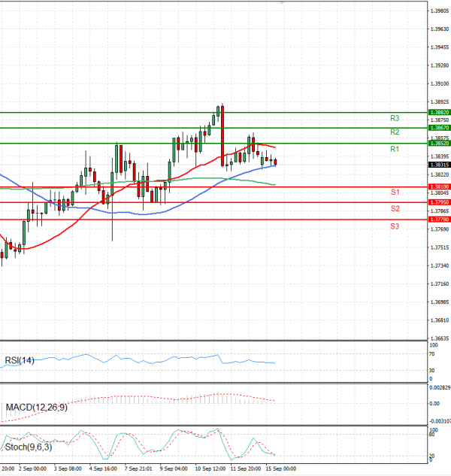Screen dimensions: 451x476
Task: Select the 1.37780 support price tag
Action: coord(440,220)
